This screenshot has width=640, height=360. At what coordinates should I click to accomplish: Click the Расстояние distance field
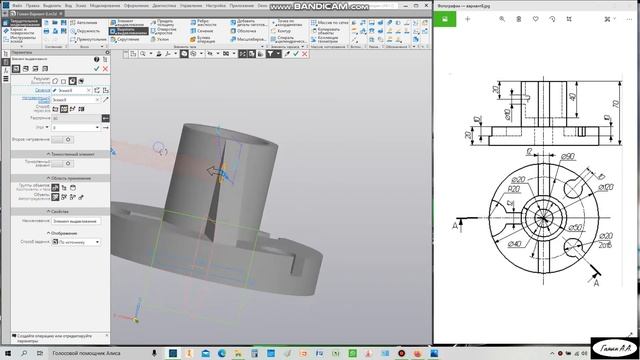coord(76,118)
